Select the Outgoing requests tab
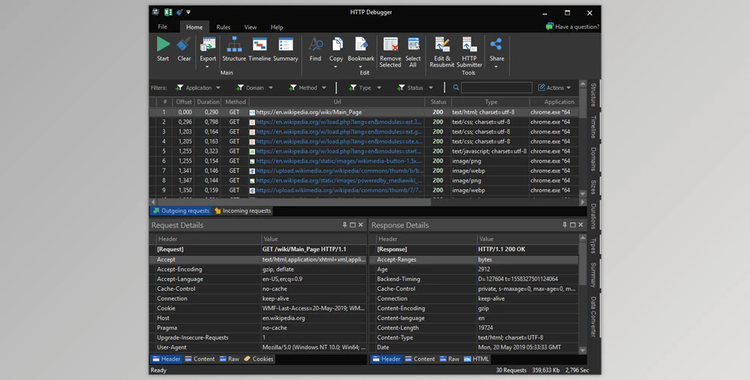This screenshot has height=380, width=750. click(x=181, y=211)
